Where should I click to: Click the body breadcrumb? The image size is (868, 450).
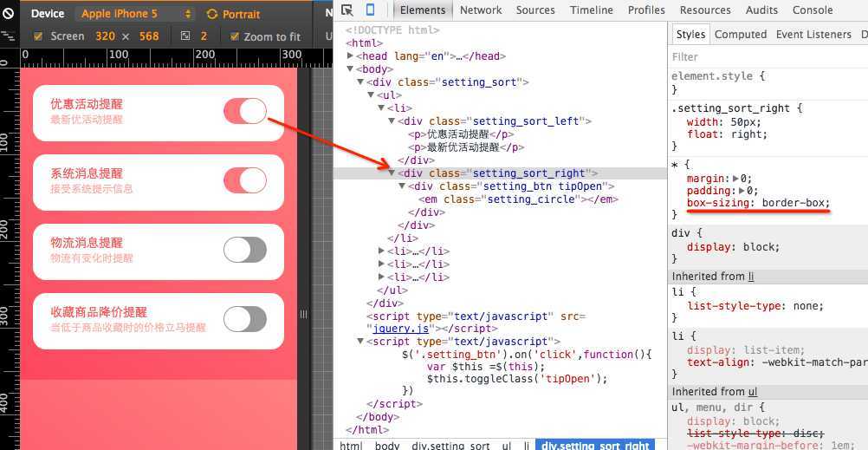[387, 445]
